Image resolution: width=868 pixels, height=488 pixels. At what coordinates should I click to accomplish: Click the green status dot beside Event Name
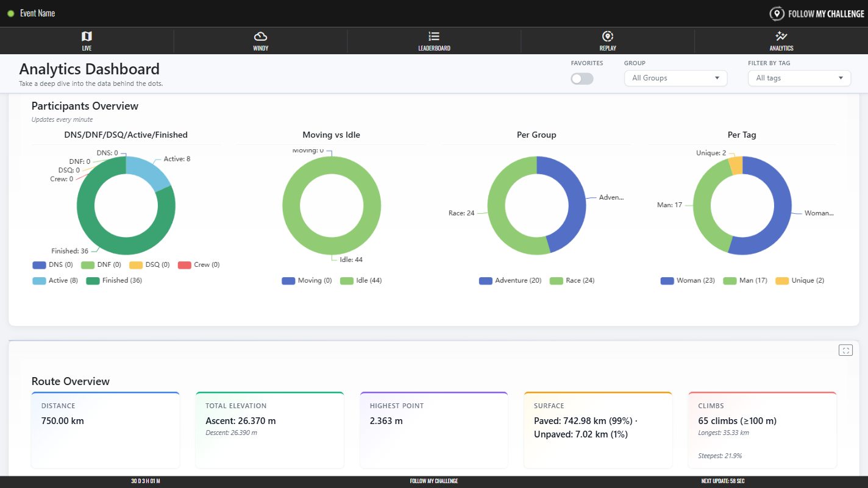click(x=11, y=13)
